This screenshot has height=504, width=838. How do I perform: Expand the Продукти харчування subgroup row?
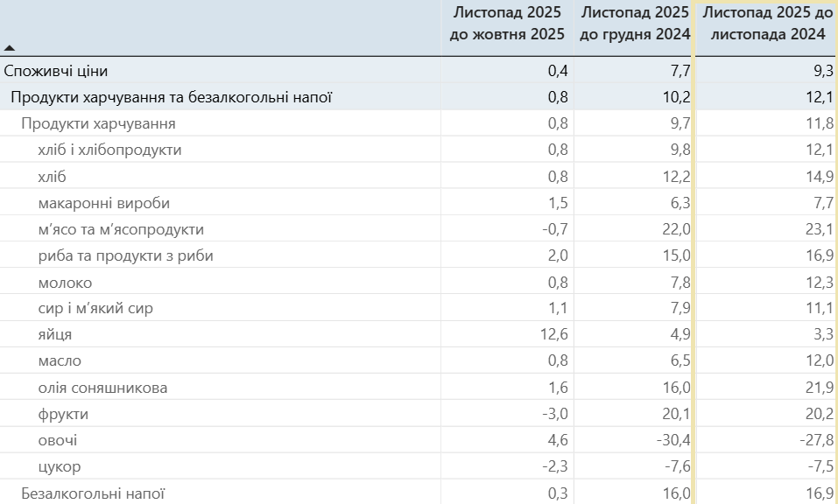pyautogui.click(x=98, y=123)
